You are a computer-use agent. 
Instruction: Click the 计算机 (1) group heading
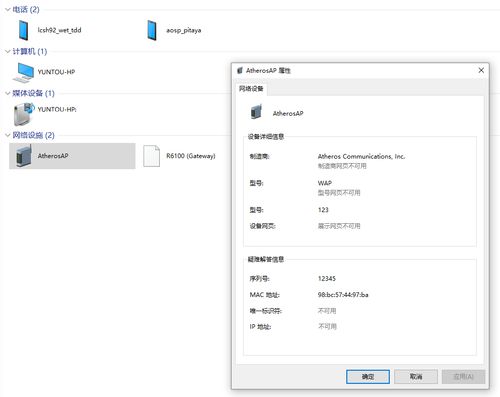click(x=30, y=51)
